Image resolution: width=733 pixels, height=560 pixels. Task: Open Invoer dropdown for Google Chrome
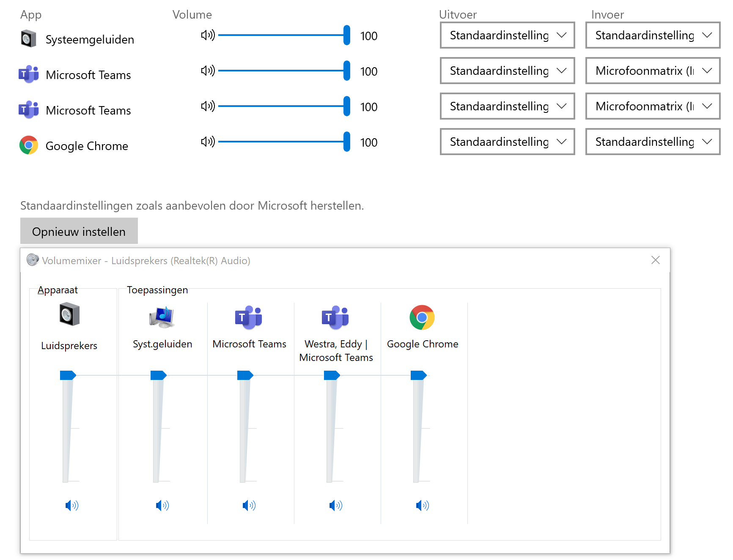point(653,142)
